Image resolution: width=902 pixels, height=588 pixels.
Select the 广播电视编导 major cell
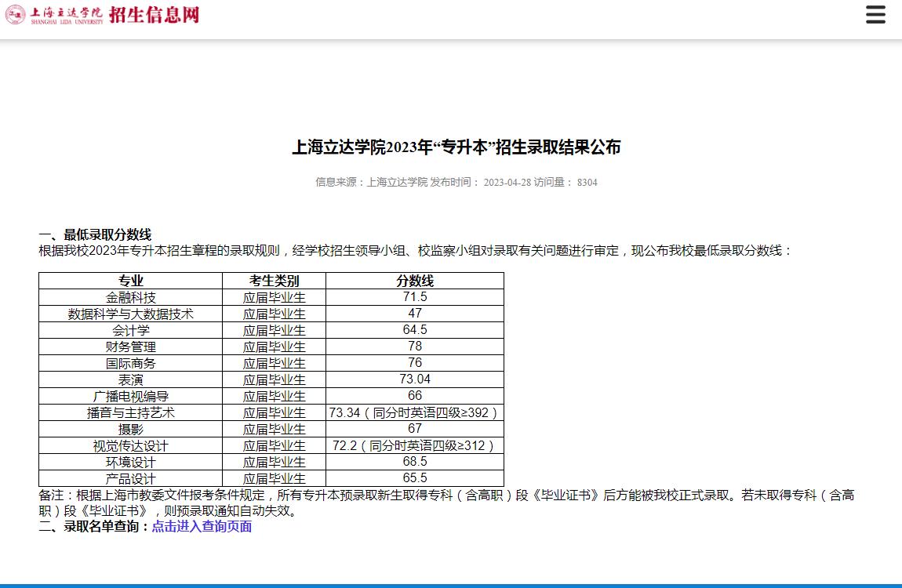coord(130,396)
